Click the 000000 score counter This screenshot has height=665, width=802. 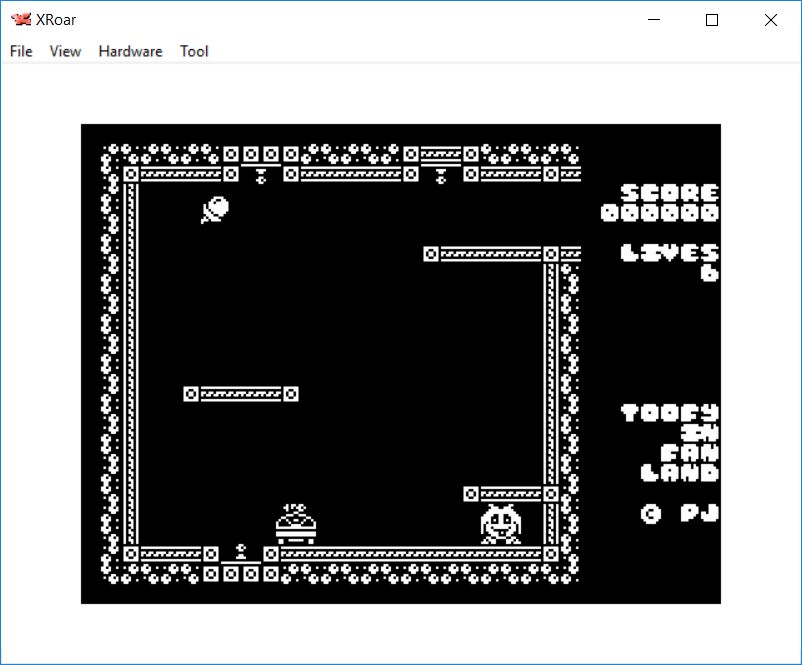[x=660, y=213]
